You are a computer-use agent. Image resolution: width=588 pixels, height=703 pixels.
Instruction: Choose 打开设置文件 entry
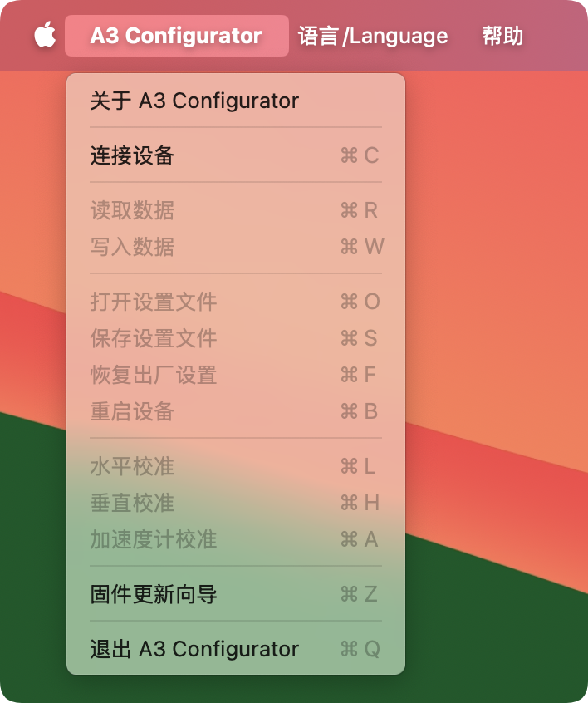click(x=154, y=302)
